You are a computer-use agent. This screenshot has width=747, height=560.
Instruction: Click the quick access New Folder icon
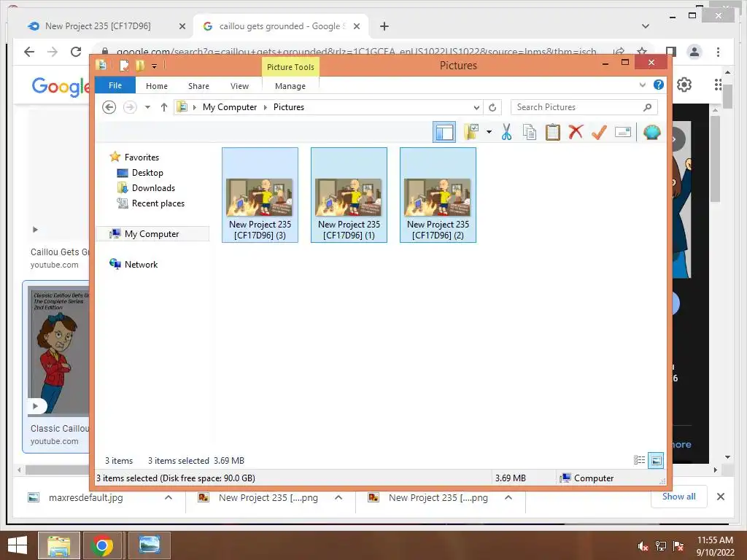[x=139, y=65]
